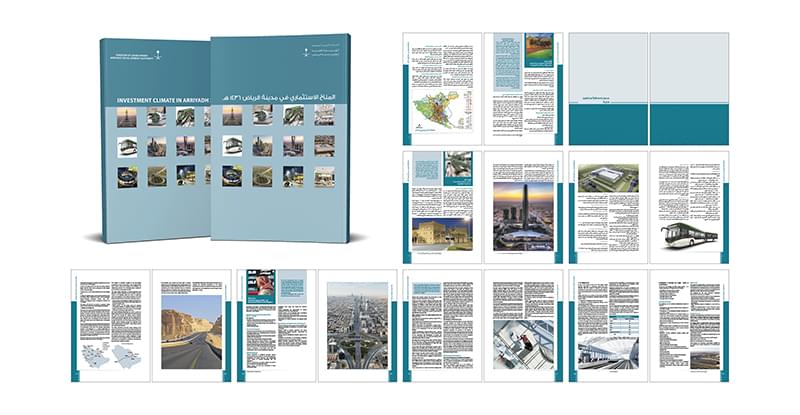Click the aerial white complex rendering
This screenshot has width=800, height=415.
coord(606,183)
